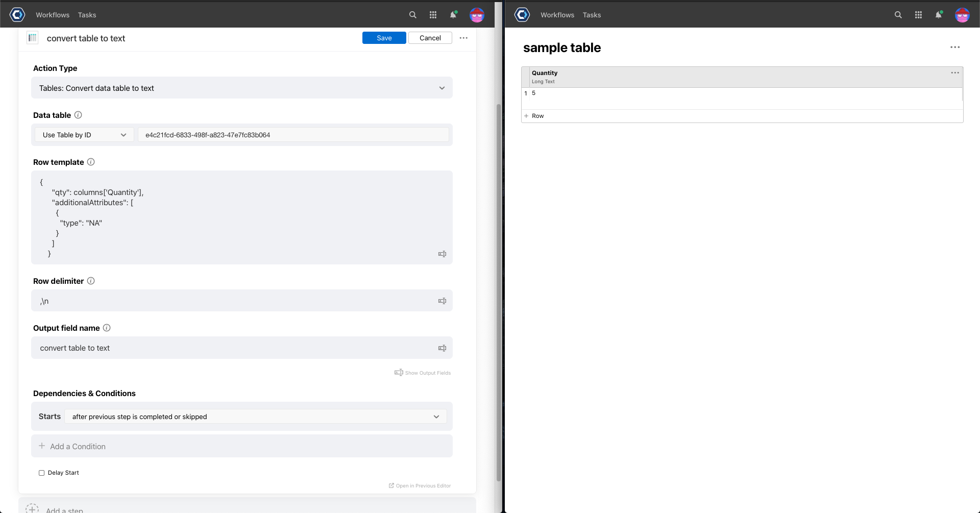
Task: Click the user profile avatar
Action: [x=476, y=15]
